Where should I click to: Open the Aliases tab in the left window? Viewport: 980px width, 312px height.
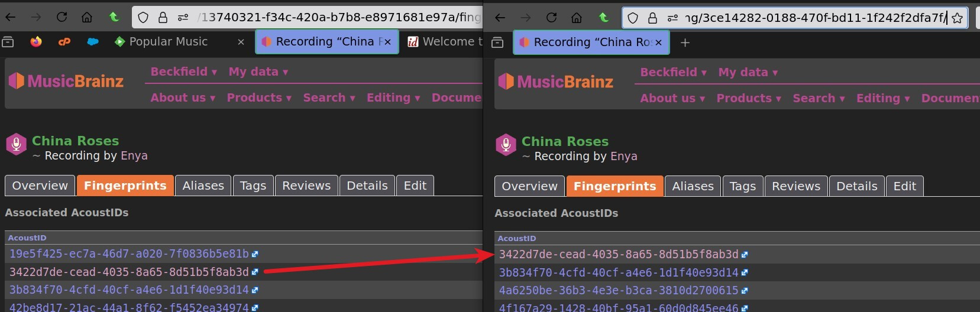(203, 186)
